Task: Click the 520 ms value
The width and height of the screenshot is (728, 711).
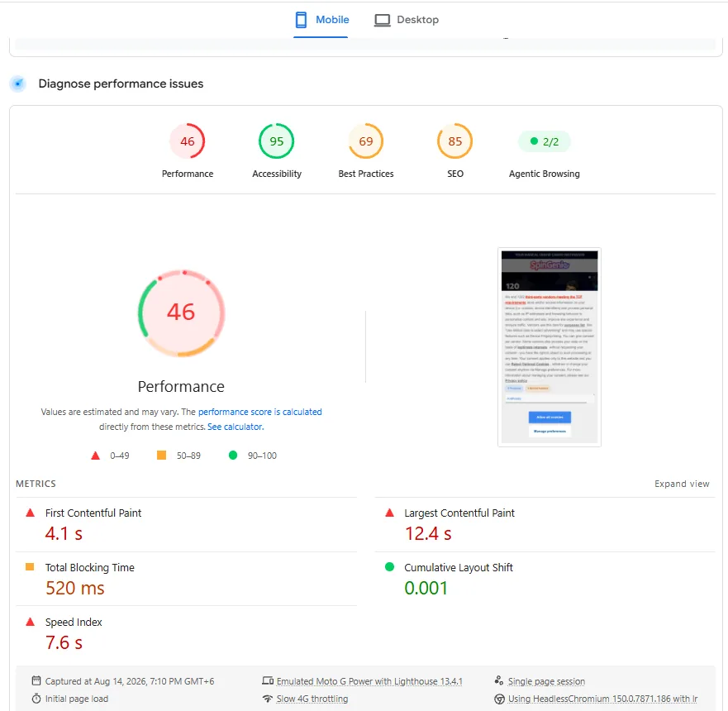Action: pos(75,588)
